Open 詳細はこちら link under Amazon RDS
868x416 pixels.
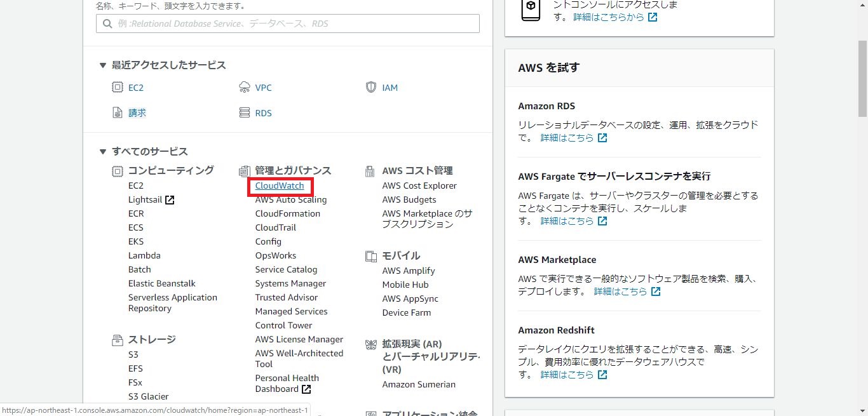pyautogui.click(x=567, y=138)
